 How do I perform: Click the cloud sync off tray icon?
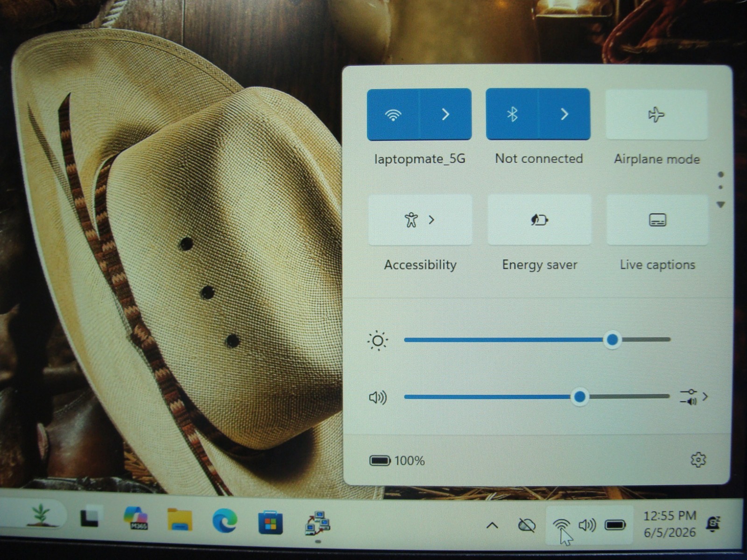527,525
